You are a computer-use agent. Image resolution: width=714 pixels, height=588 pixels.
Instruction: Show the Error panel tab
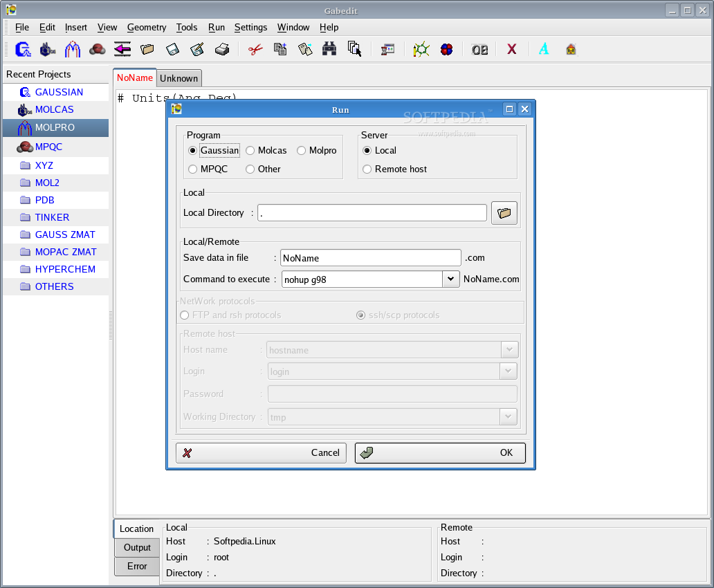[137, 566]
